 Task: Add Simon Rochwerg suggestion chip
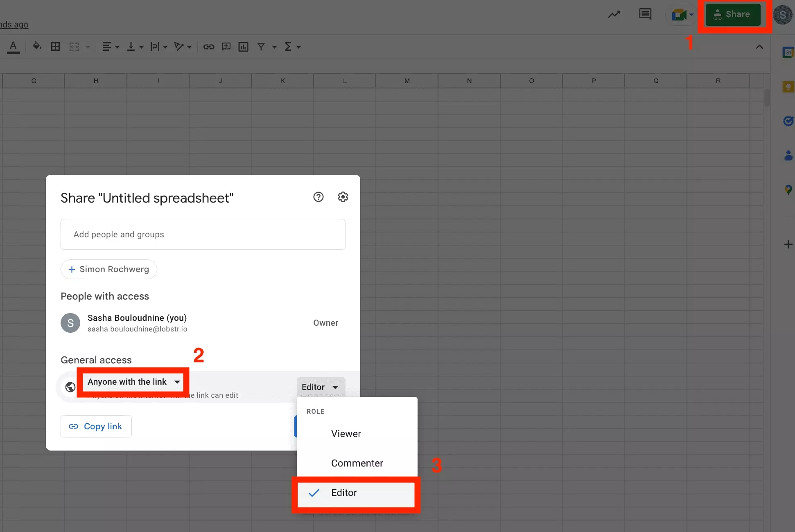108,269
